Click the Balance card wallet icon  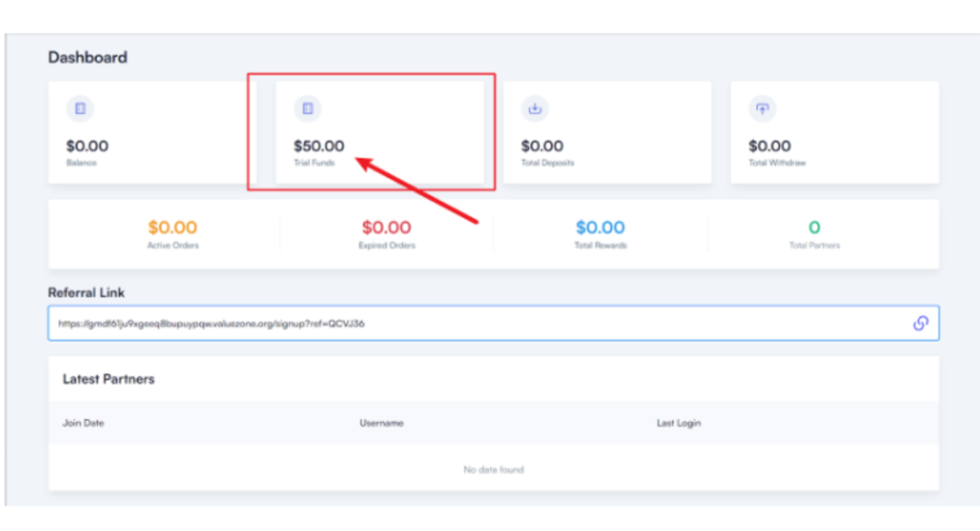[x=80, y=109]
